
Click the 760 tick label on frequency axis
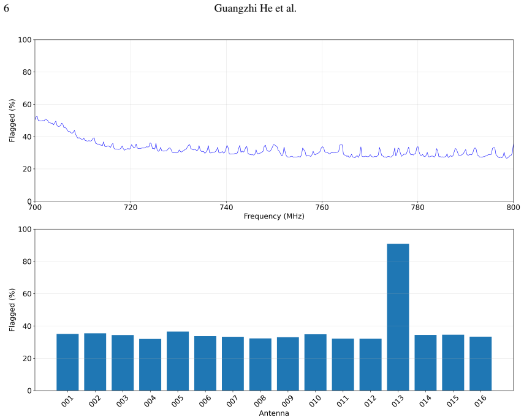click(x=322, y=208)
